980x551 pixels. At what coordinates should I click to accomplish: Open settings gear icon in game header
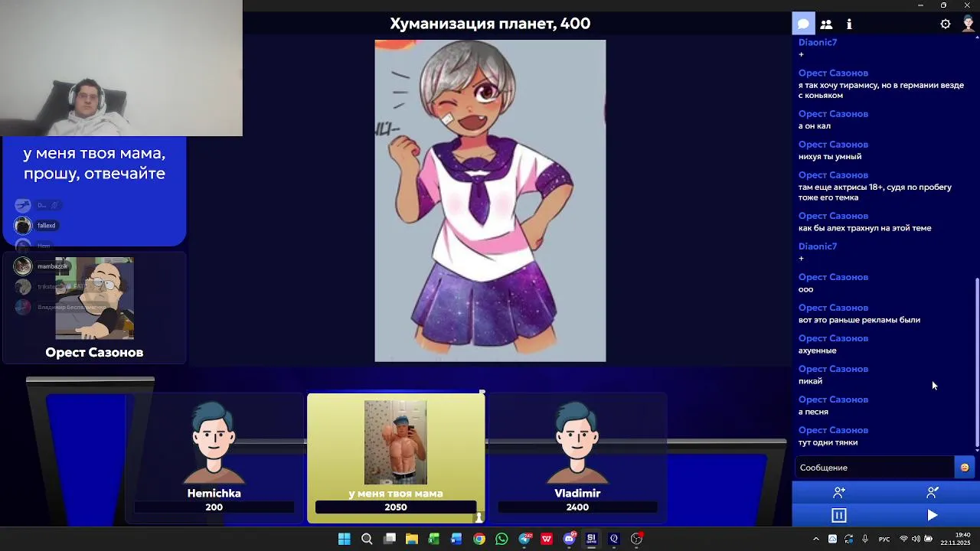[x=946, y=24]
